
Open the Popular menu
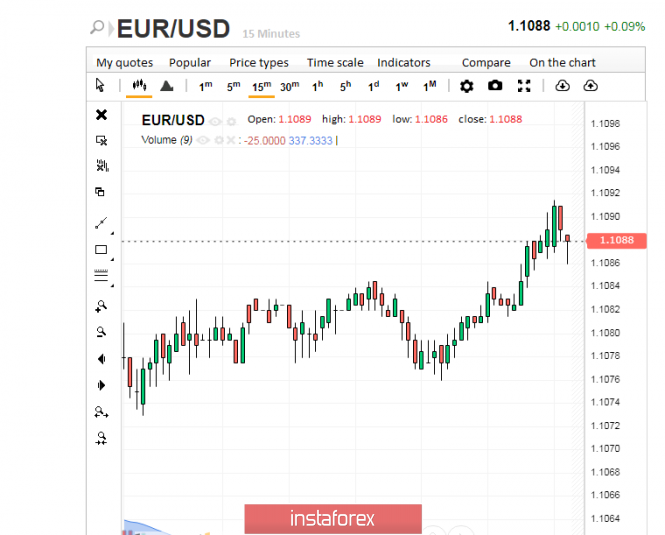pyautogui.click(x=190, y=63)
